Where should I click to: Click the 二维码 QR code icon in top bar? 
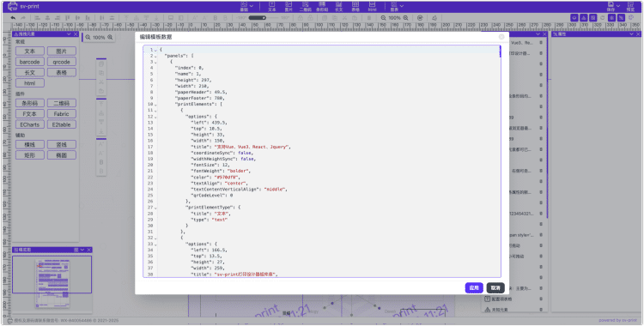click(306, 6)
